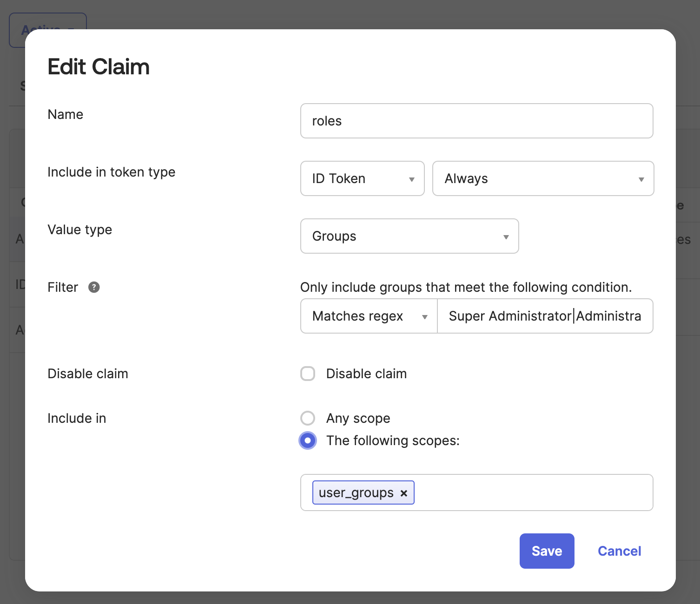
Task: Click the Filter label text
Action: tap(63, 287)
